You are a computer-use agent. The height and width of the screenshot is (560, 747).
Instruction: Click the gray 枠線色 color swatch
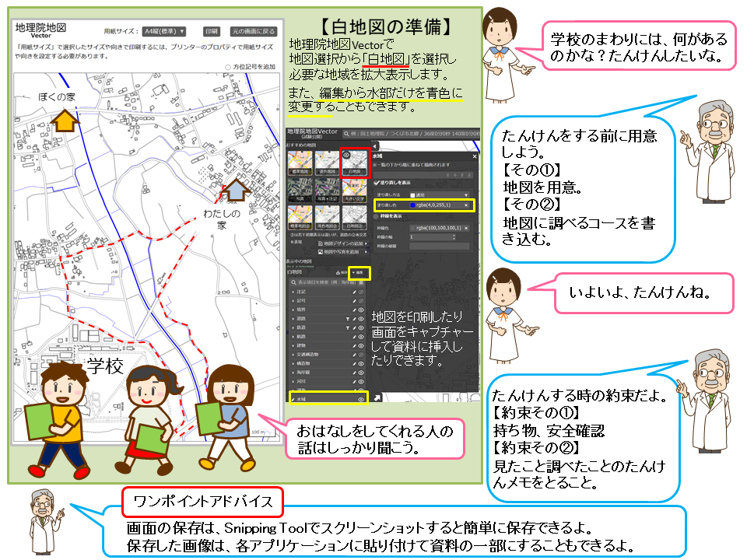(x=412, y=228)
